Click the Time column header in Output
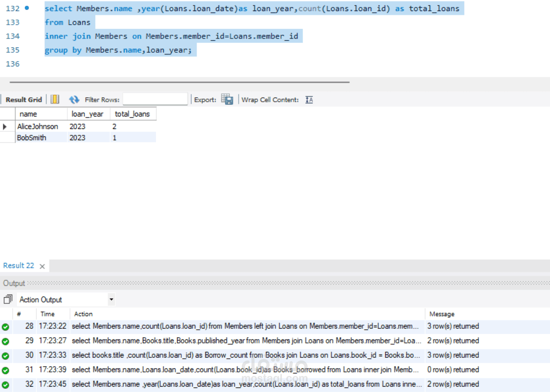This screenshot has width=550, height=392. pos(47,314)
